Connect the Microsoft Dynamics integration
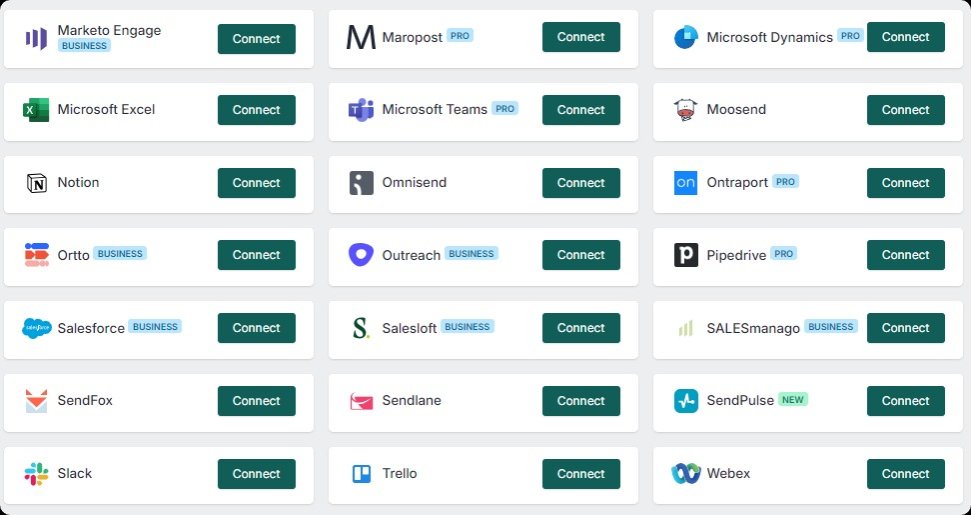Viewport: 971px width, 515px height. [905, 37]
